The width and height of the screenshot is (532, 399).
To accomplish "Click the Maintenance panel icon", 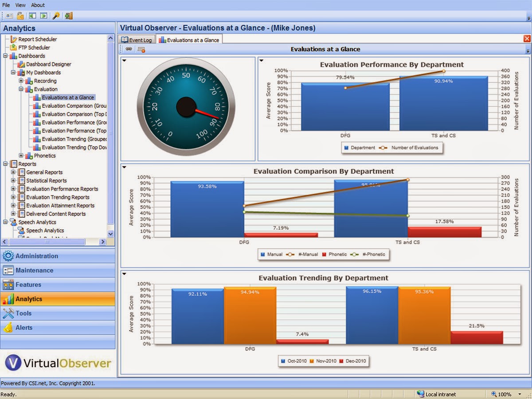I will 8,270.
